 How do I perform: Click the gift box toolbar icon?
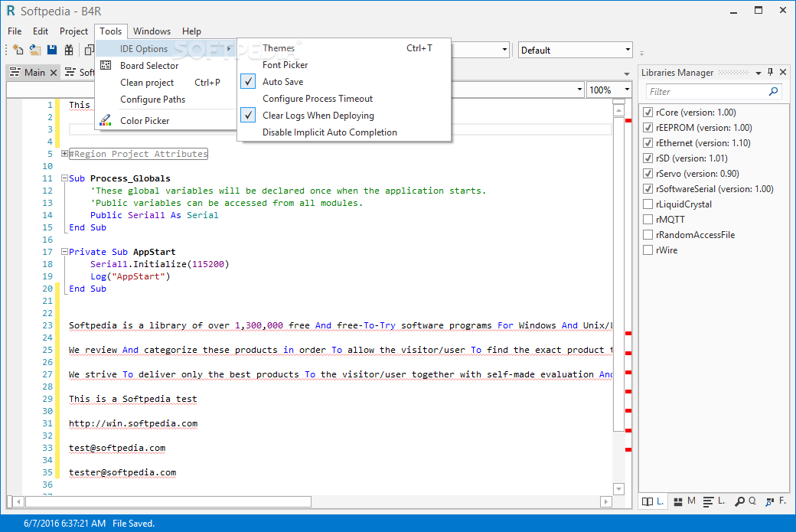[x=69, y=50]
